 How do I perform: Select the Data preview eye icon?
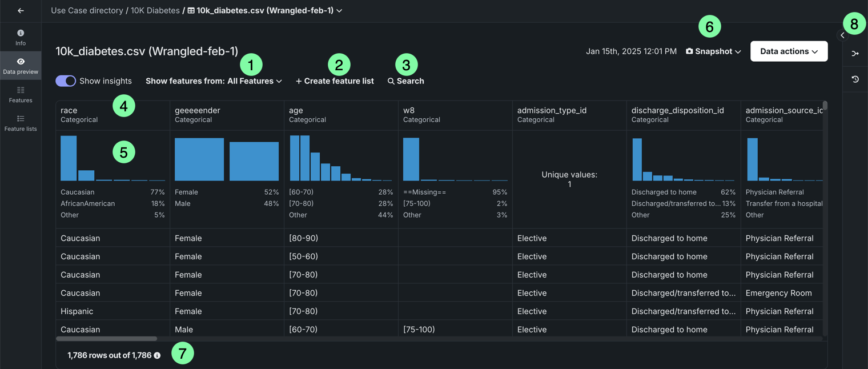point(21,62)
